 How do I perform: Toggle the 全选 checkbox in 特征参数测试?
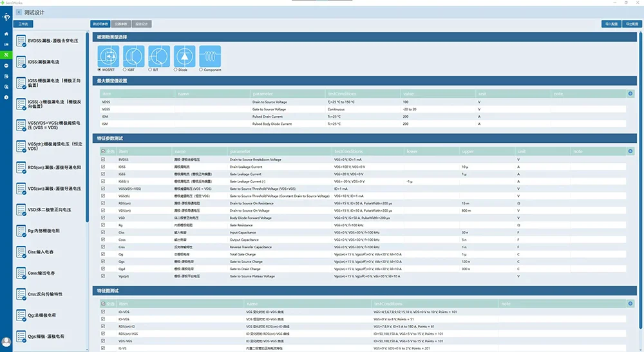coord(103,151)
